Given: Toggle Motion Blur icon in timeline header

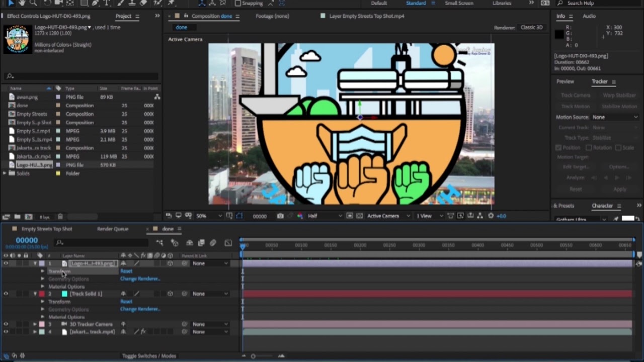Looking at the screenshot, I should [213, 243].
